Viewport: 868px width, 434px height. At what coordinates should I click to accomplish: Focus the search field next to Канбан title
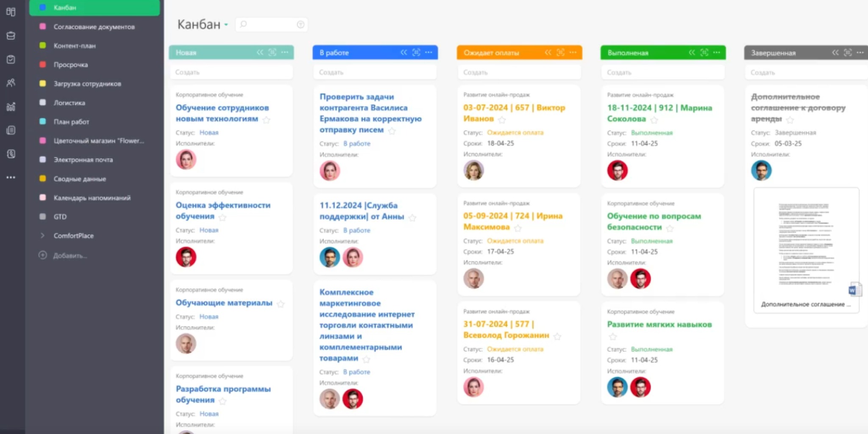[x=272, y=25]
